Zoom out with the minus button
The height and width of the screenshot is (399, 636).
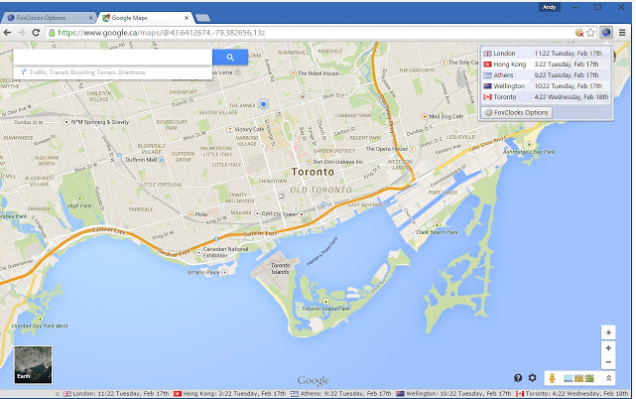(608, 362)
